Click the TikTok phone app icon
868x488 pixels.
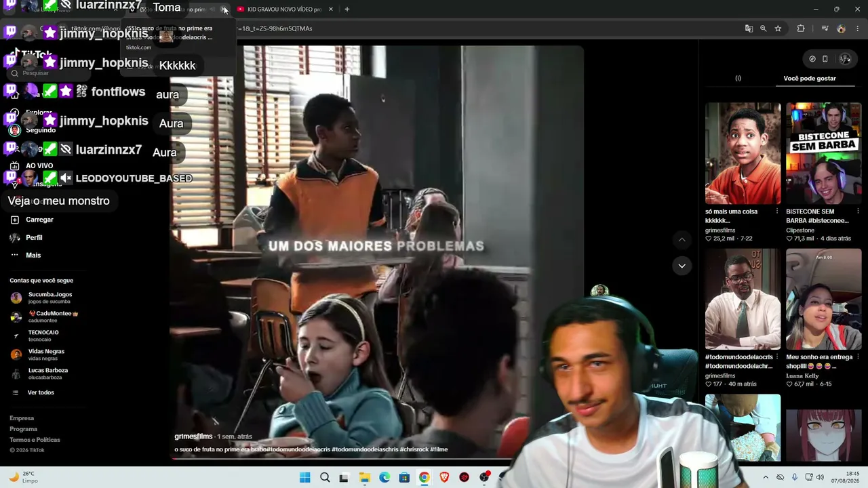825,59
